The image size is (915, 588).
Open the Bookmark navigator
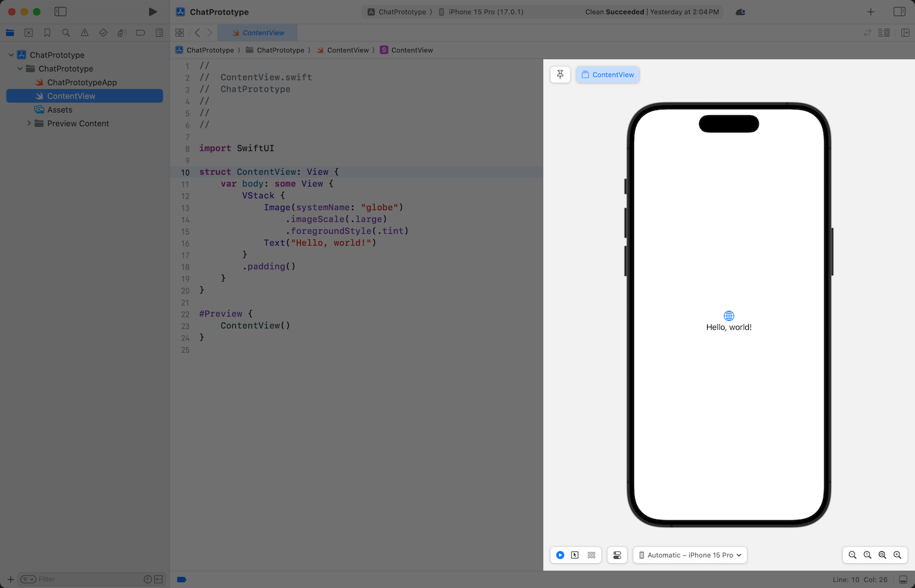point(47,33)
